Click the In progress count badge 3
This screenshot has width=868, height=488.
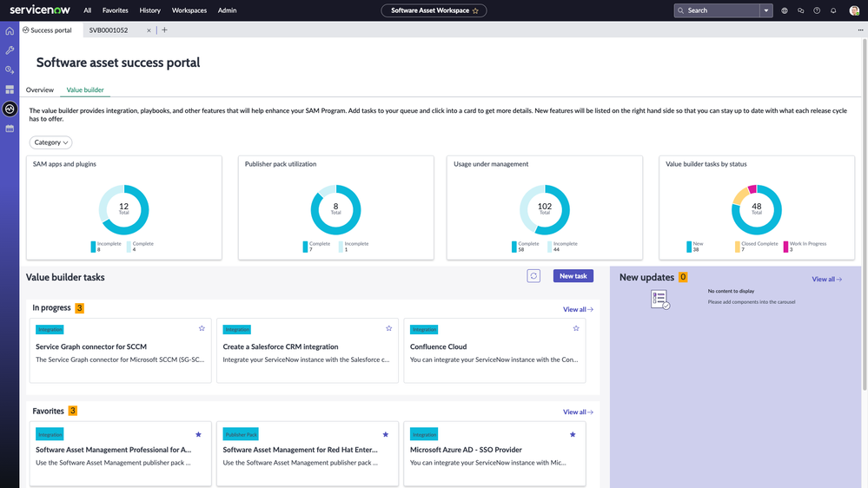(x=80, y=307)
